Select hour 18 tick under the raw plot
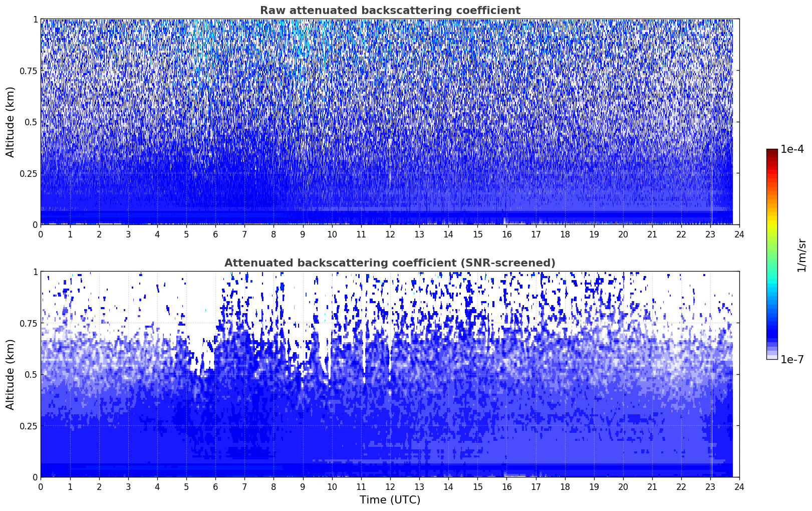 click(x=565, y=234)
